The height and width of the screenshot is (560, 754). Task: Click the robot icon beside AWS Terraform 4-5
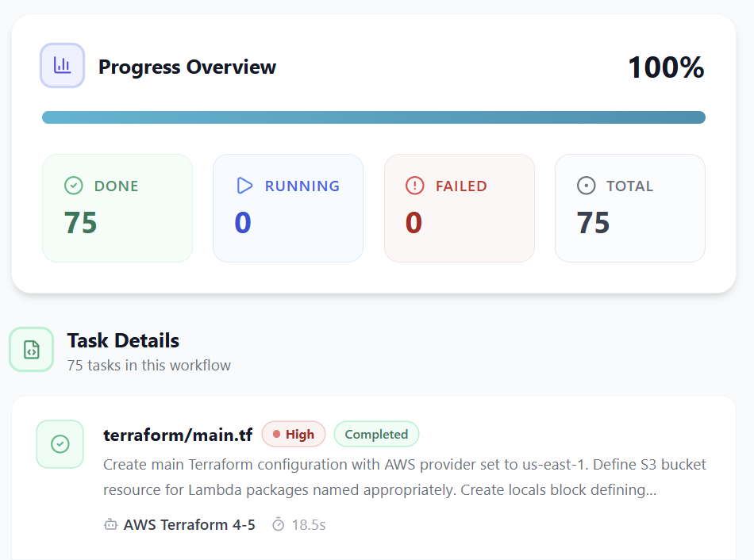click(111, 525)
